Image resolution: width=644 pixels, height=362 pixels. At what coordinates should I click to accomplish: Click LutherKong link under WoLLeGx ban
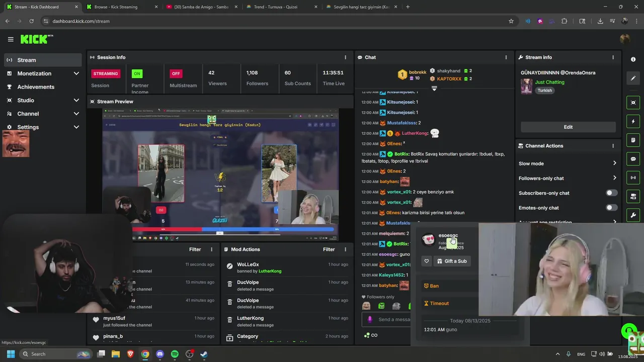(x=270, y=271)
